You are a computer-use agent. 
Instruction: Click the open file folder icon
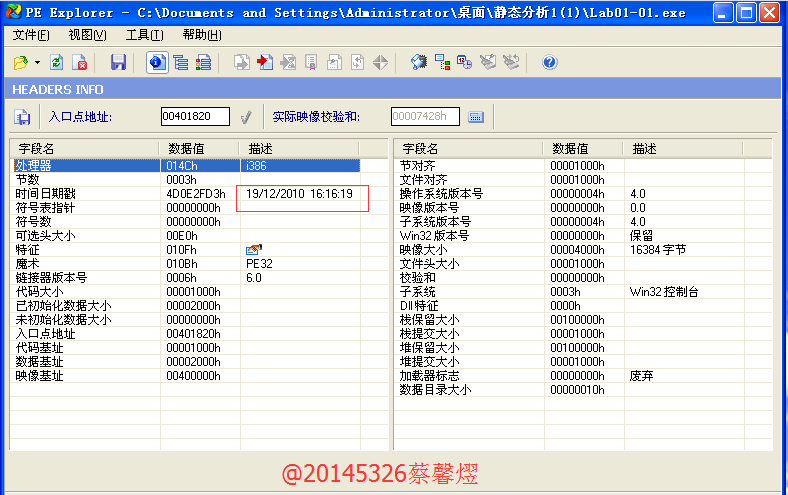point(20,62)
